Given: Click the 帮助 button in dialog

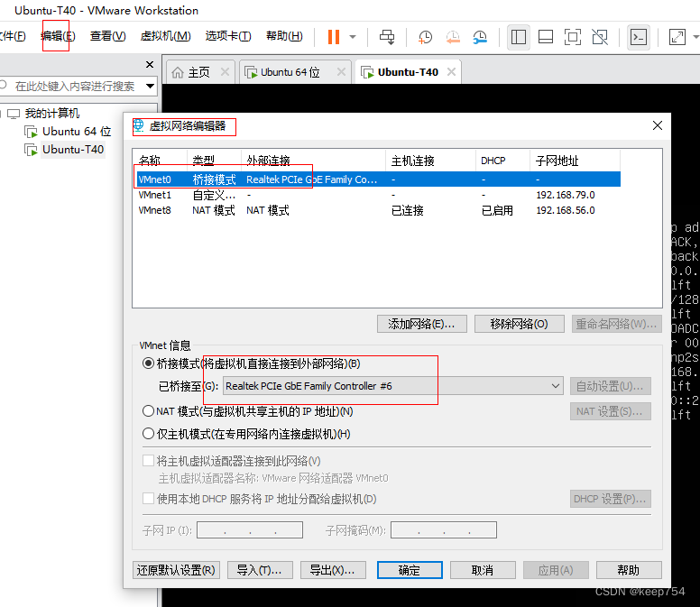Looking at the screenshot, I should [x=629, y=570].
